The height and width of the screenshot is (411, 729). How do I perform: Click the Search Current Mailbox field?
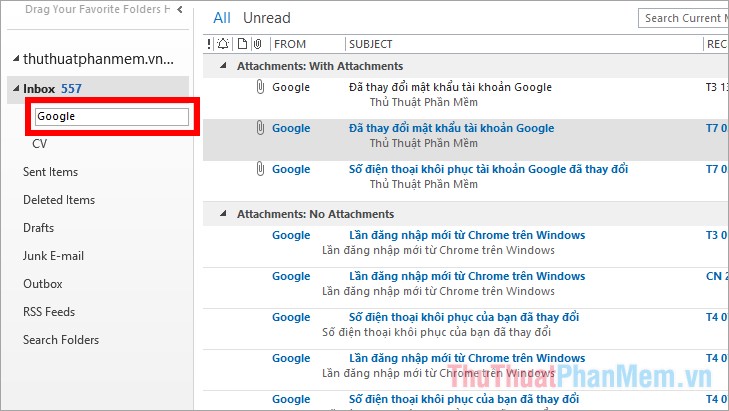[x=683, y=18]
